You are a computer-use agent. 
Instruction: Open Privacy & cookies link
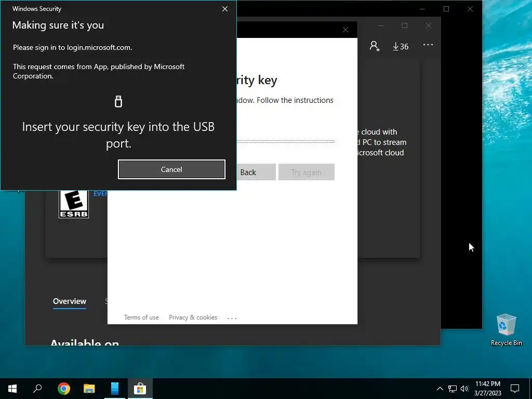[x=193, y=317]
